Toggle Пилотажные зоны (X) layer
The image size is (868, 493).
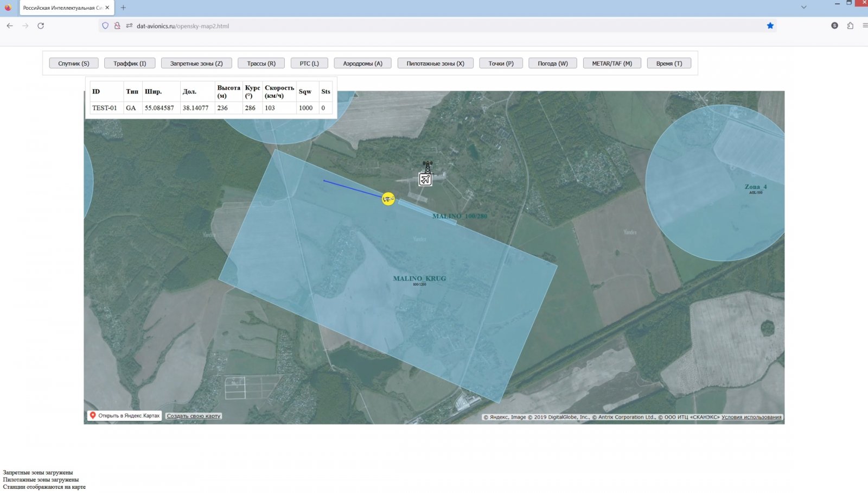coord(435,64)
